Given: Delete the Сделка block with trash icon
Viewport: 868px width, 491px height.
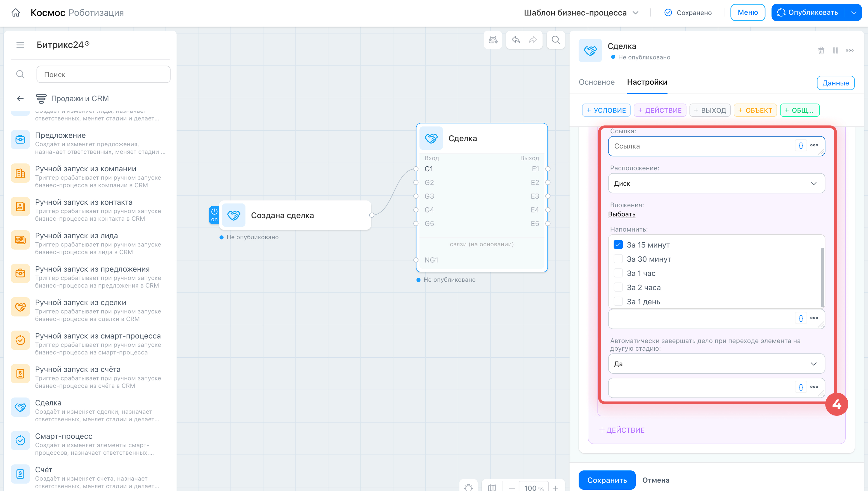Looking at the screenshot, I should 821,51.
